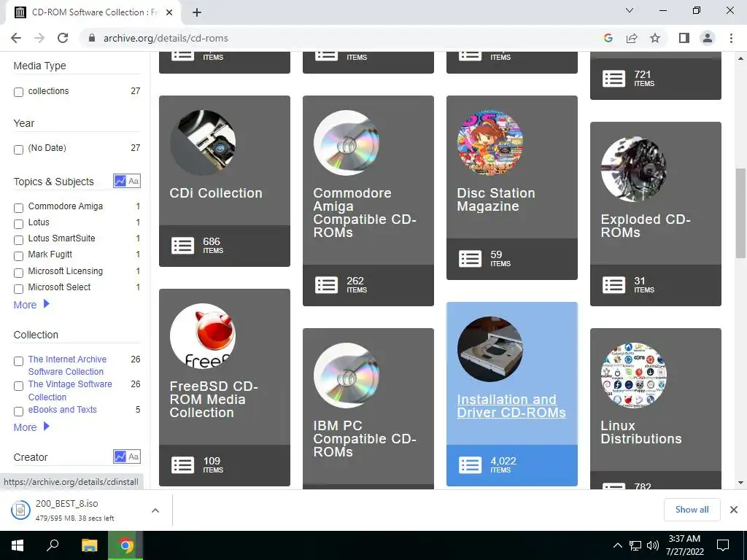Screen dimensions: 747x560
Task: Open the eBooks and Texts collection link
Action: click(x=63, y=410)
